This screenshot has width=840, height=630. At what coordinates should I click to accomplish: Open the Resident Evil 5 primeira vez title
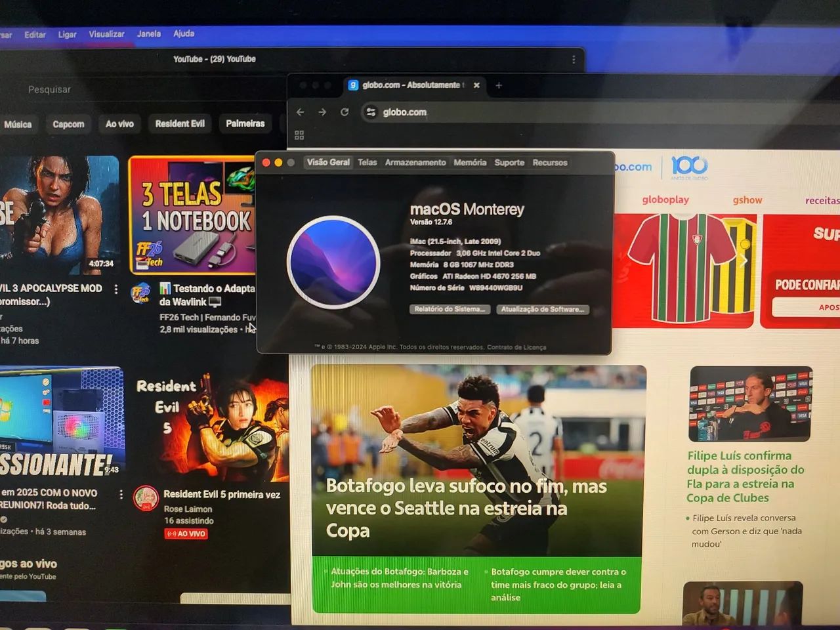pyautogui.click(x=222, y=495)
